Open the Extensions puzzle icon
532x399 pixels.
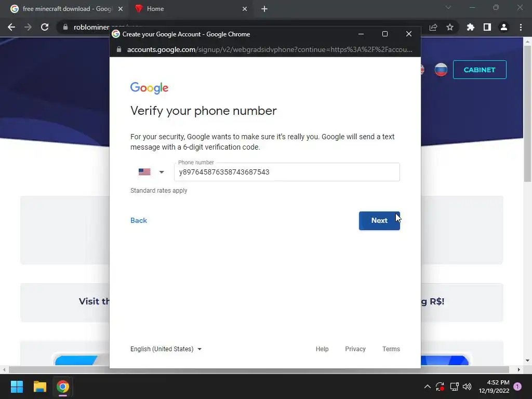point(470,27)
